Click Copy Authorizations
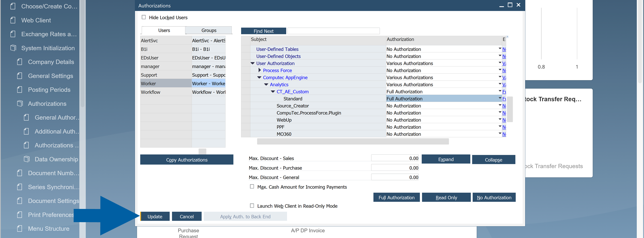Viewport: 644px width, 238px height. 187,159
